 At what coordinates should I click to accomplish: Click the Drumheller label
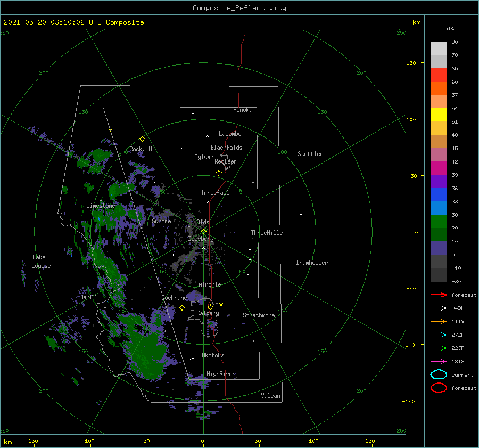click(x=312, y=263)
